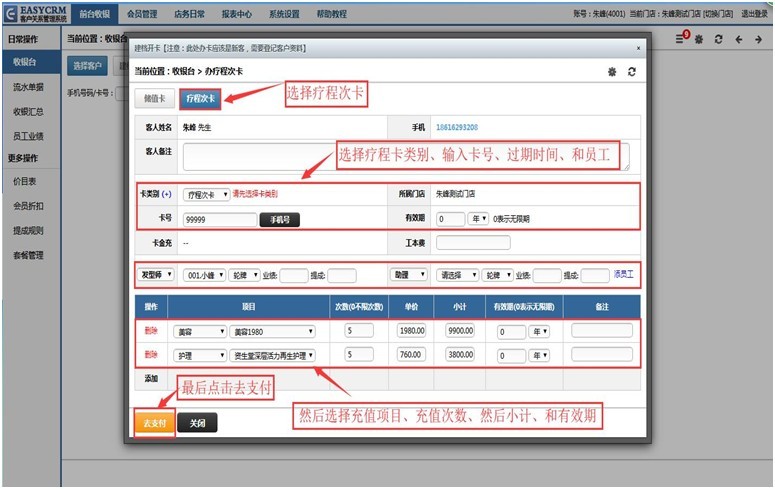The height and width of the screenshot is (489, 775).
Task: Open the notification list icon with red badge
Action: pos(682,38)
